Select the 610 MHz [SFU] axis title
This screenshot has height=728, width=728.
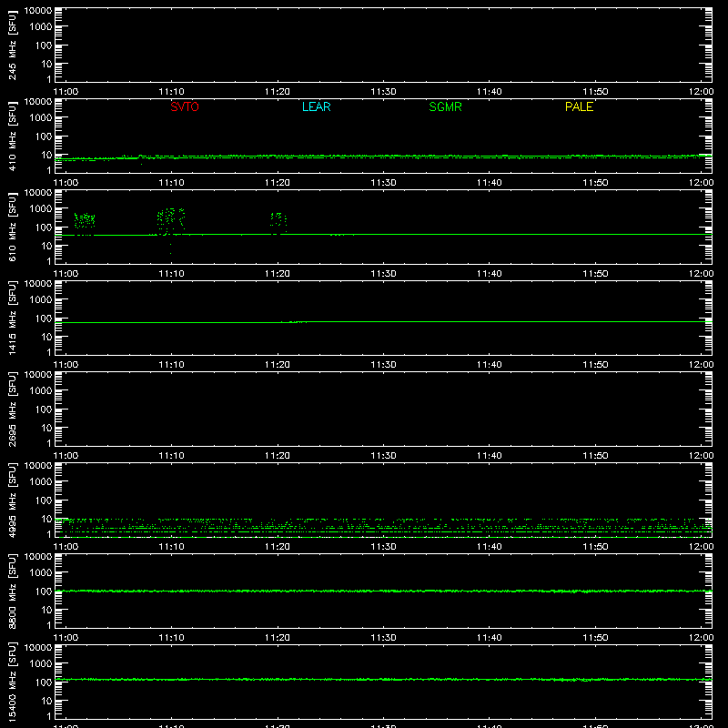(x=13, y=227)
